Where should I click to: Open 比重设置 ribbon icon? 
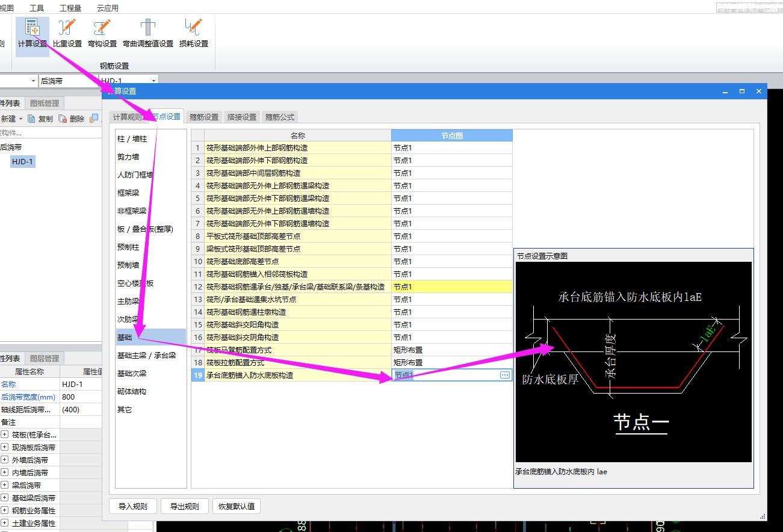[x=67, y=33]
